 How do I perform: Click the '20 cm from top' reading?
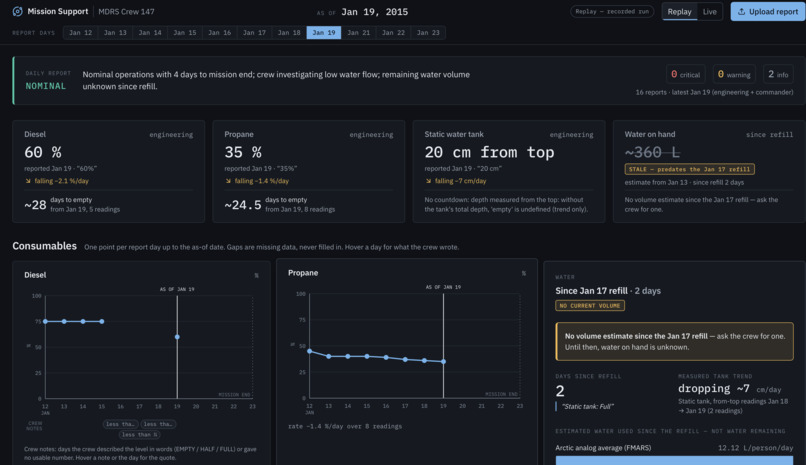pyautogui.click(x=489, y=152)
